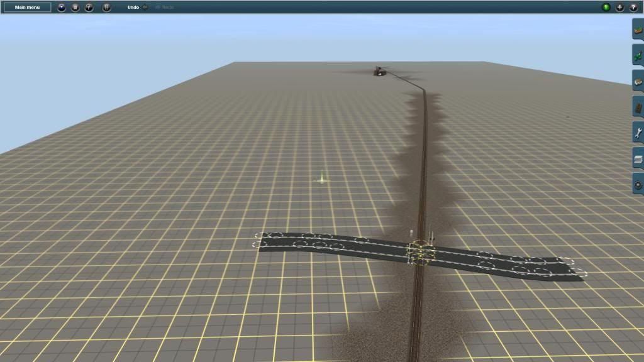This screenshot has width=644, height=362.
Task: Click the green status light indicator
Action: 606,8
